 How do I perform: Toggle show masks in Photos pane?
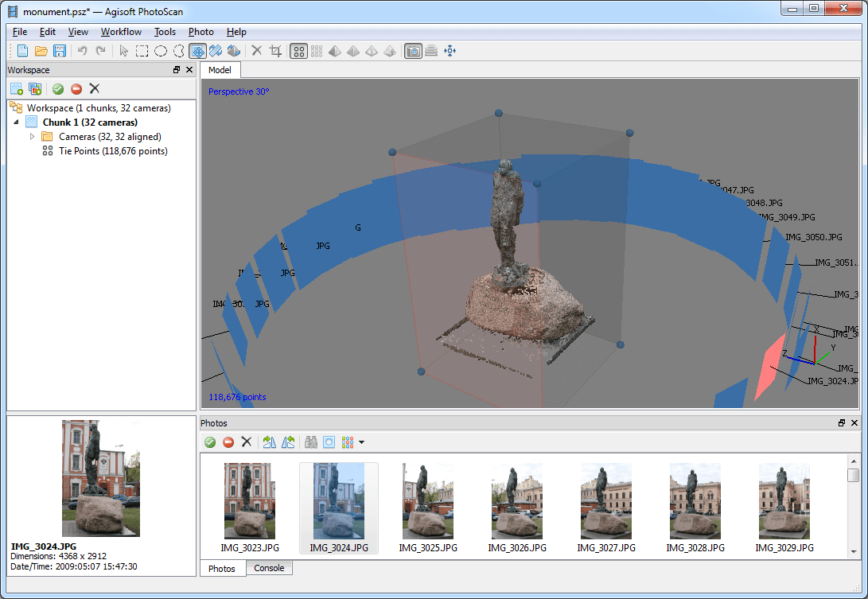[329, 441]
